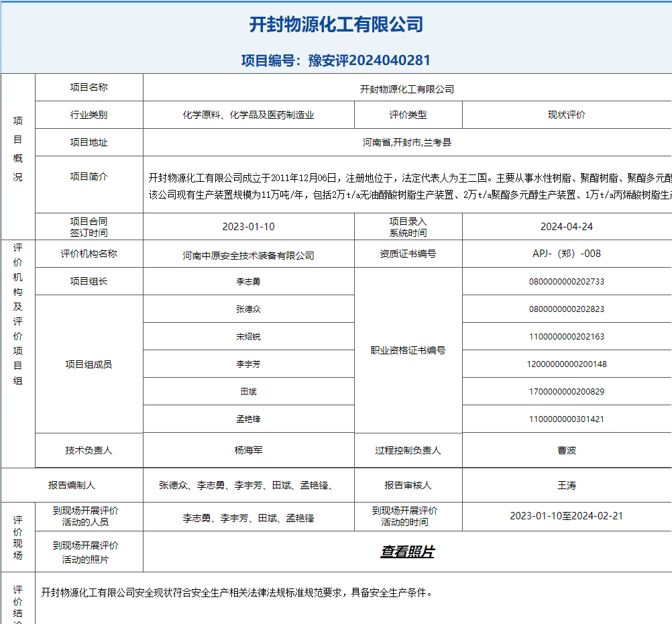672x624 pixels.
Task: Select certificate number 1100000000301421
Action: coord(567,419)
